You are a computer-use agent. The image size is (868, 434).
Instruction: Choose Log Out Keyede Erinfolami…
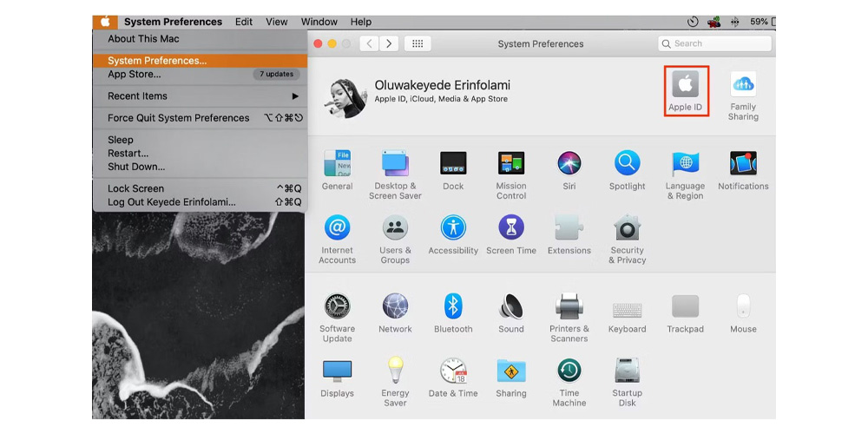pos(200,202)
